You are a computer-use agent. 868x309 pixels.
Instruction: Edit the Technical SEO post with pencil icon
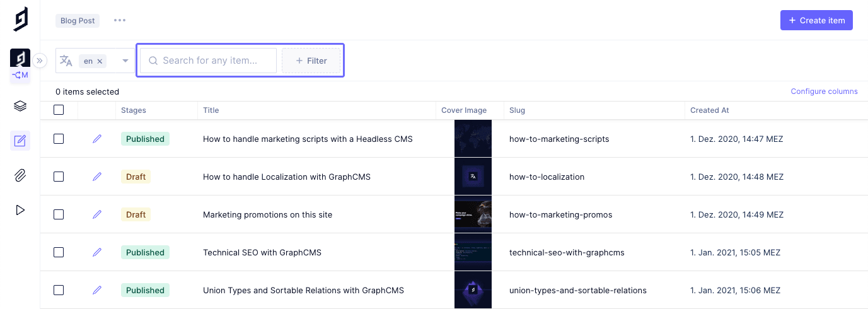(97, 252)
